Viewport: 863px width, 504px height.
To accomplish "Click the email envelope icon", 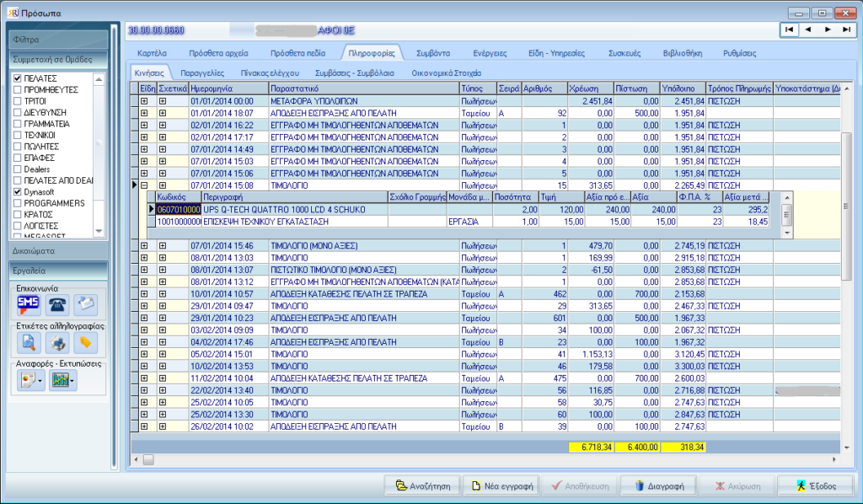I will (x=86, y=304).
